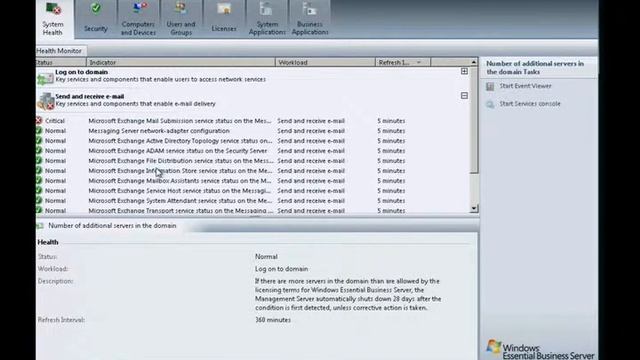Click the Start Services console icon
640x360 pixels.
click(490, 104)
